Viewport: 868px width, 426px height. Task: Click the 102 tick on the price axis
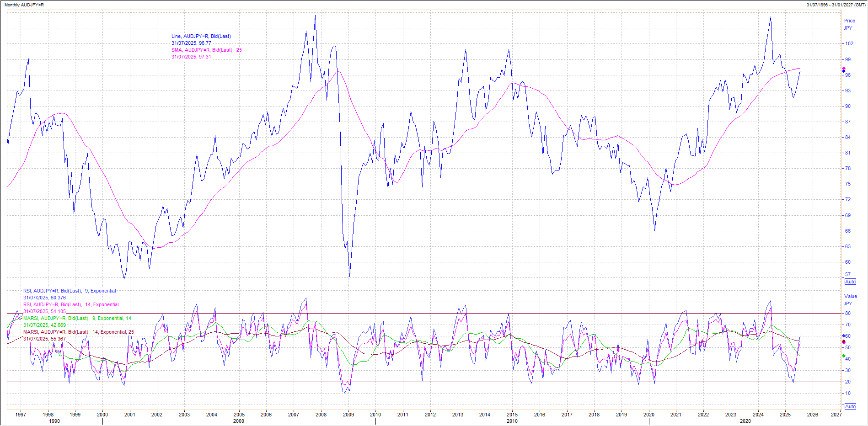click(849, 44)
